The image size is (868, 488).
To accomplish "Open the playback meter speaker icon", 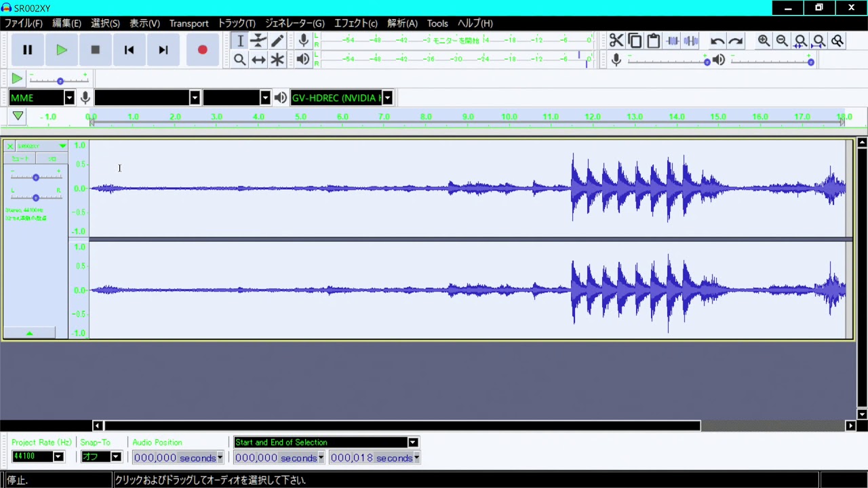I will [303, 60].
